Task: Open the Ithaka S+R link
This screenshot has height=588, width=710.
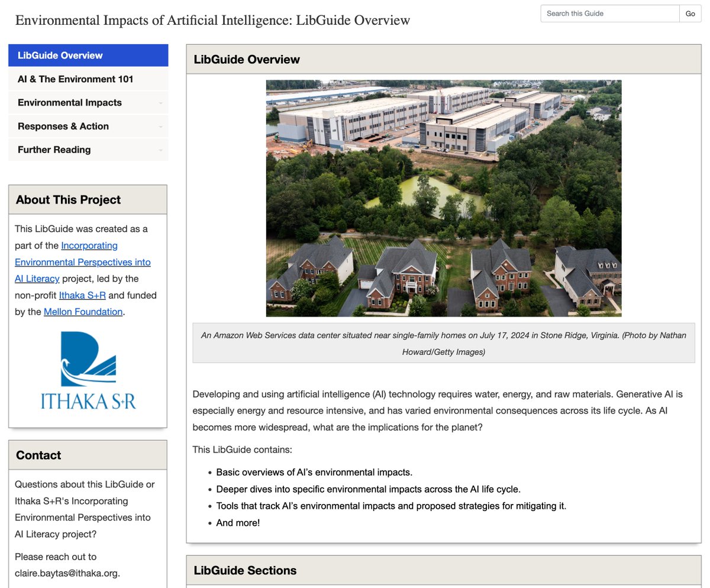Action: 82,295
